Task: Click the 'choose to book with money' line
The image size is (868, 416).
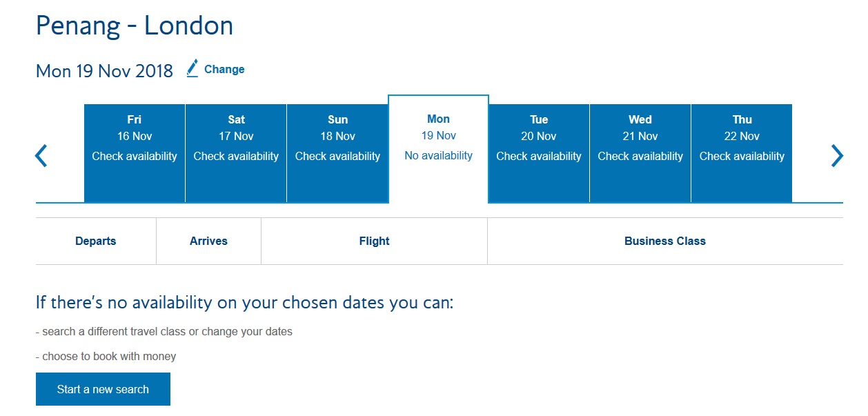Action: (x=106, y=357)
